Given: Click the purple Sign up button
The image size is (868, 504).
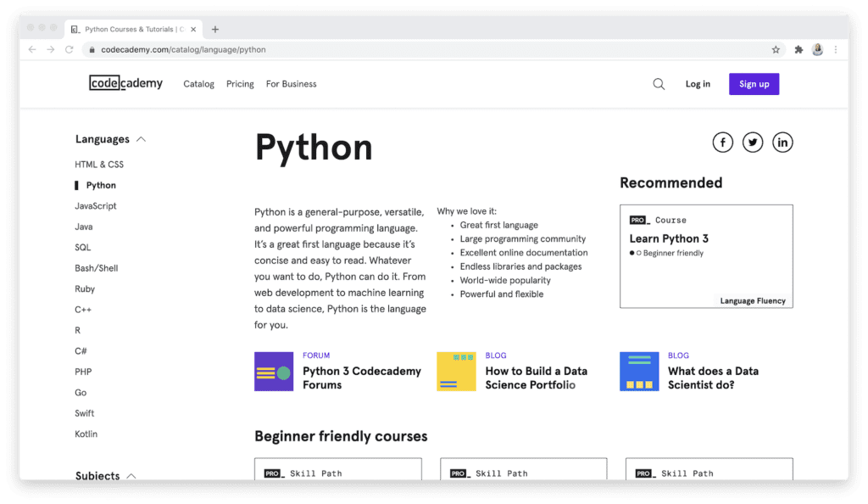Looking at the screenshot, I should tap(754, 84).
